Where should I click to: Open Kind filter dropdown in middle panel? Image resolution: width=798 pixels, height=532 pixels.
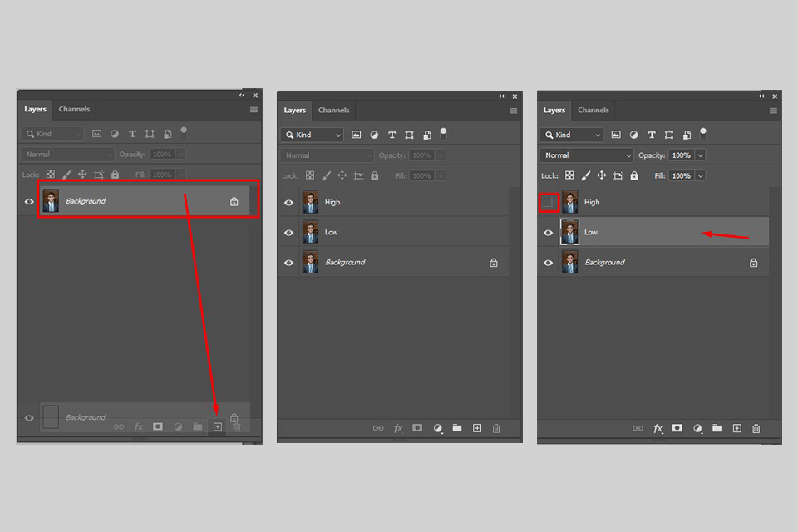pyautogui.click(x=312, y=135)
